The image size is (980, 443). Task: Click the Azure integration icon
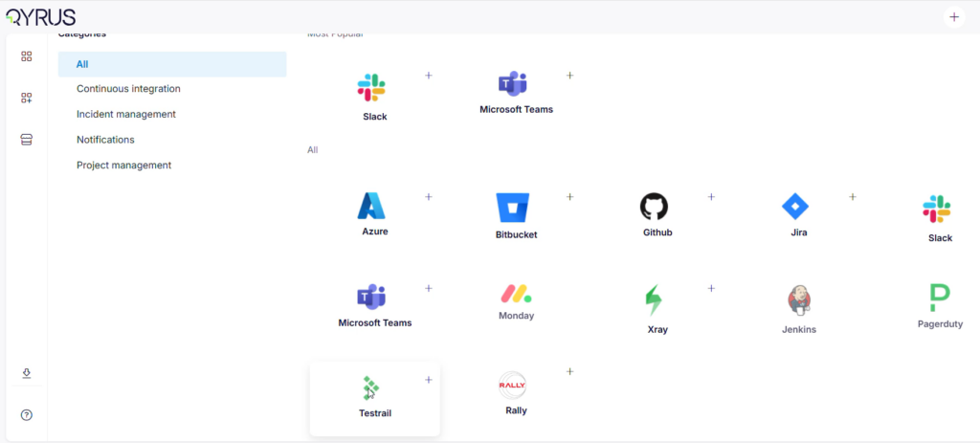pyautogui.click(x=371, y=207)
